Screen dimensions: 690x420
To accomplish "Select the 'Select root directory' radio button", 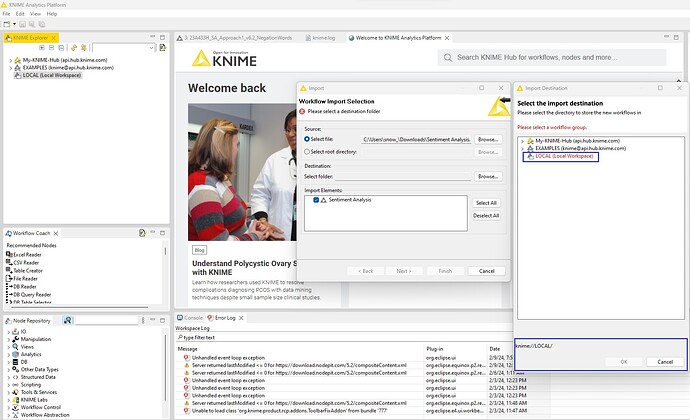I will (x=307, y=151).
